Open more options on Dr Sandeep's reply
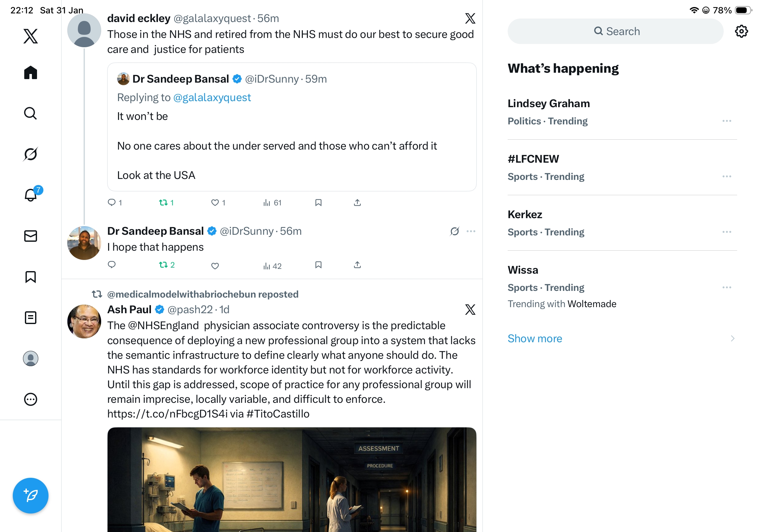Viewport: 762px width, 532px height. coord(471,231)
